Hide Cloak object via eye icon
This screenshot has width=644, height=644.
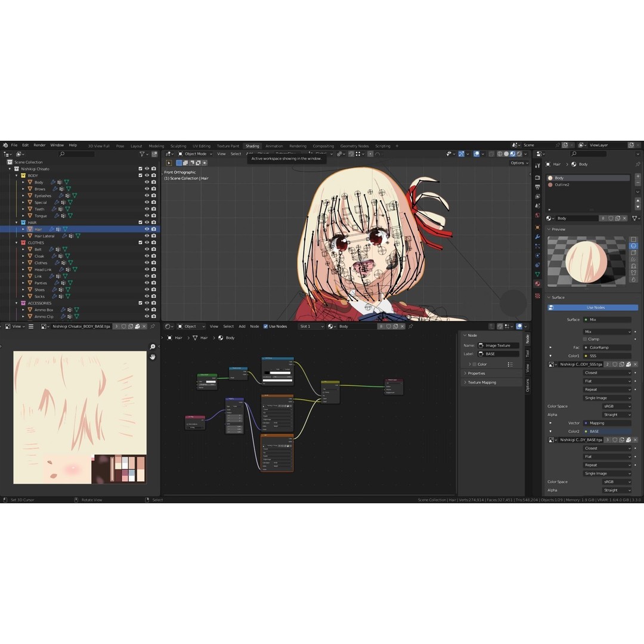coord(147,256)
